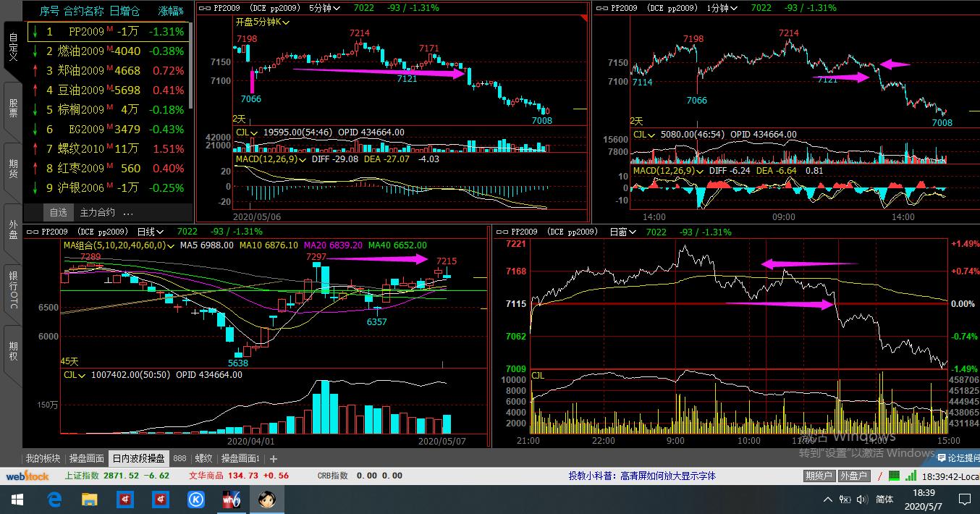980x514 pixels.
Task: Select the 期货 sidebar tab
Action: pyautogui.click(x=12, y=169)
